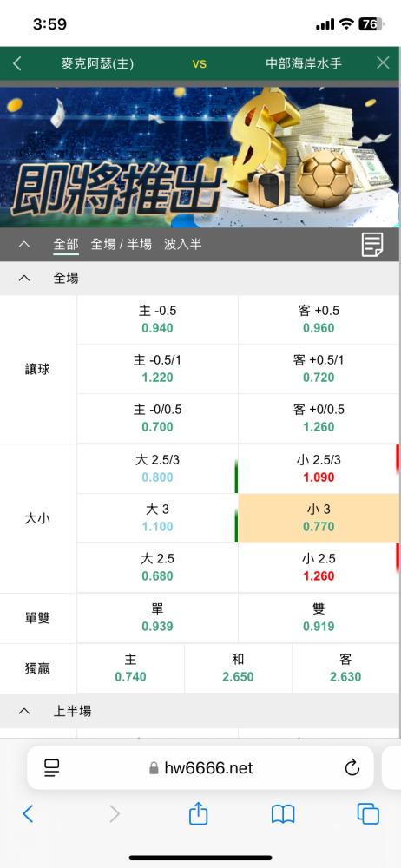Screen dimensions: 401x868
Task: Pick 大 2.5/3 at 0.800
Action: (x=157, y=469)
